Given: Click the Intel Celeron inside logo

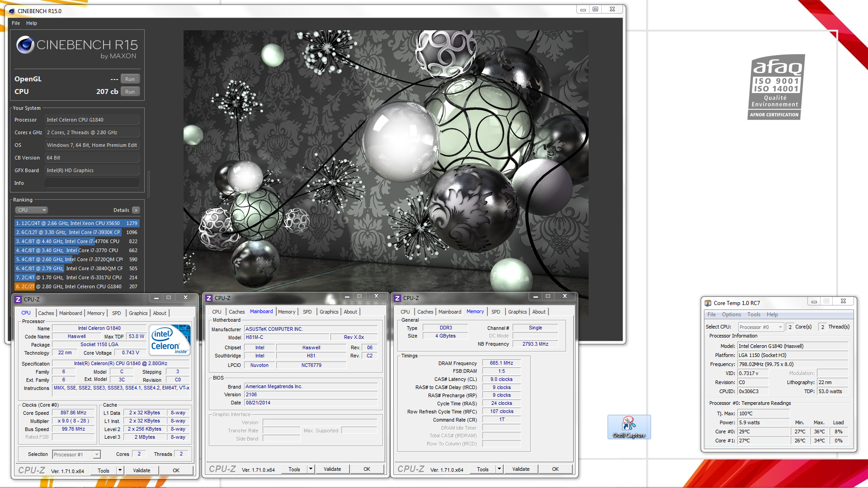Looking at the screenshot, I should click(x=170, y=340).
